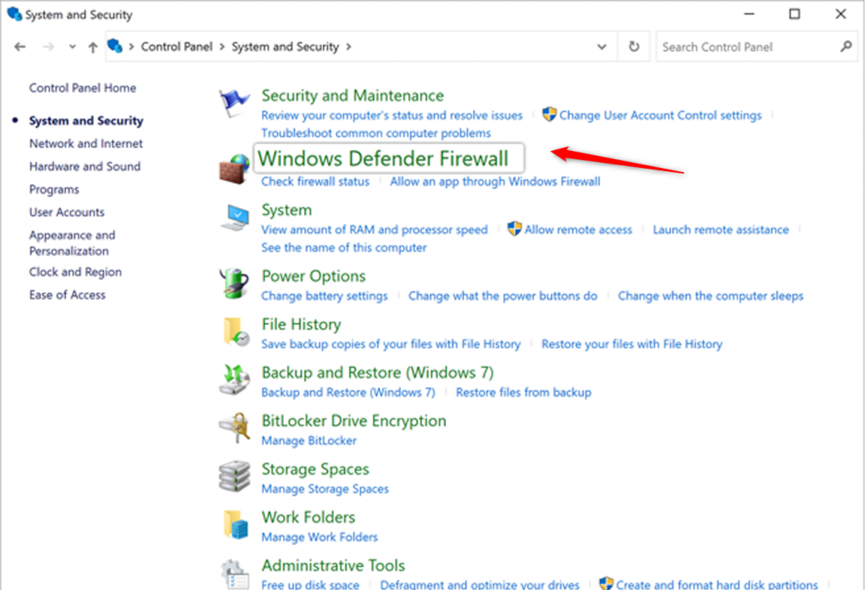Click the BitLocker Drive Encryption keys icon
The image size is (868, 590).
[235, 429]
